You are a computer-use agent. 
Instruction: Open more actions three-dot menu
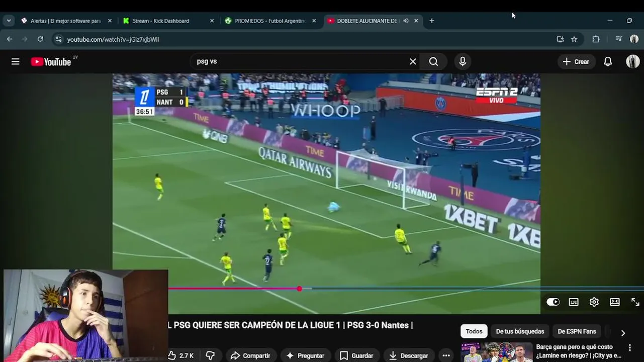(x=446, y=355)
